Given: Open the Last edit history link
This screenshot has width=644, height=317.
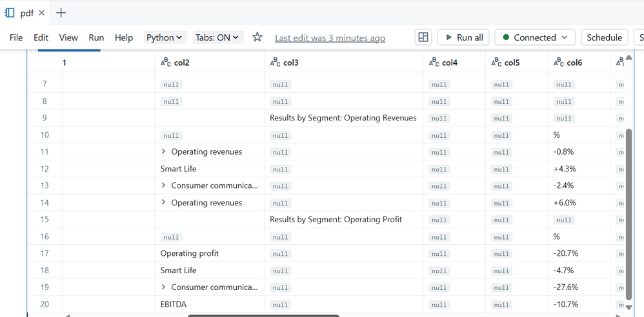Looking at the screenshot, I should [330, 38].
